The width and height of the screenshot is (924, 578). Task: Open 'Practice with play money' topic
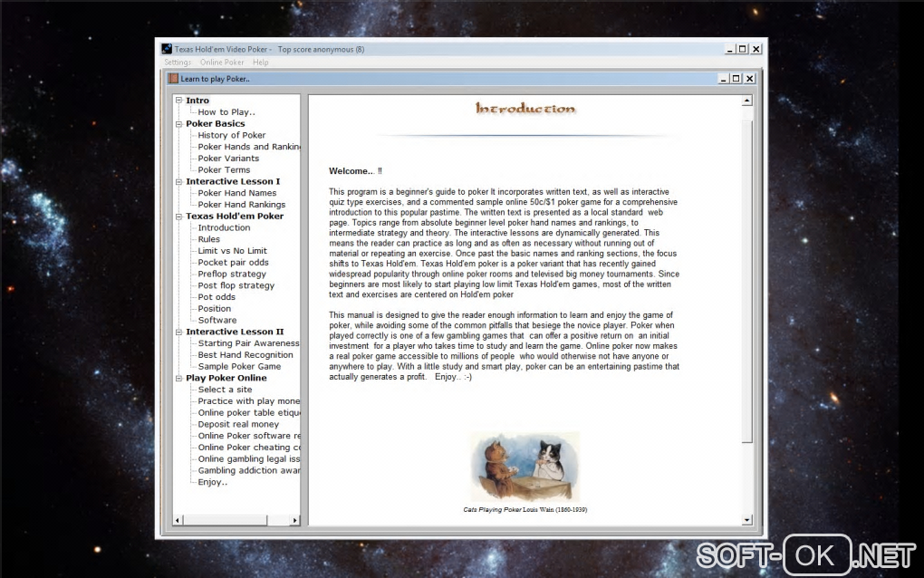pyautogui.click(x=249, y=400)
